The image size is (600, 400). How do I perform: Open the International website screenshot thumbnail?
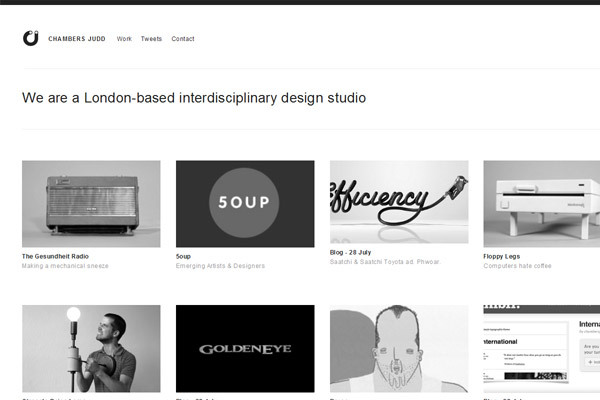[541, 348]
